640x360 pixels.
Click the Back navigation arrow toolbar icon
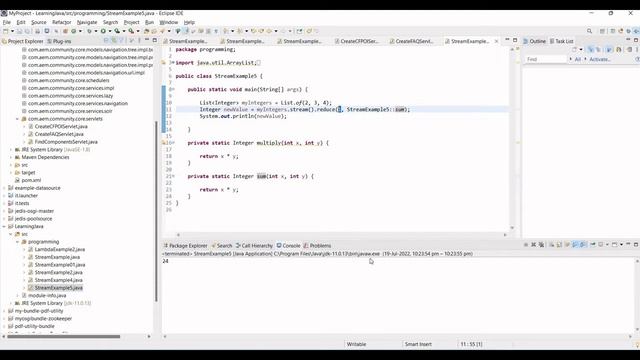point(269,31)
